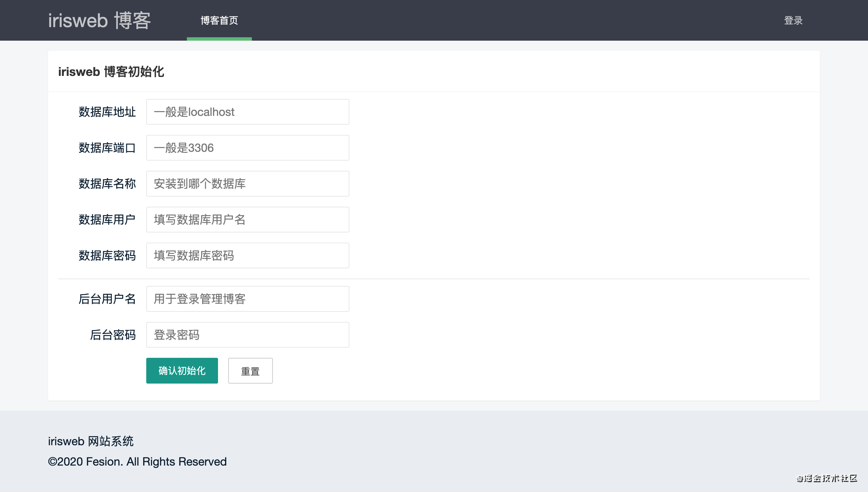
Task: Click the 确认初始化 button
Action: (182, 370)
